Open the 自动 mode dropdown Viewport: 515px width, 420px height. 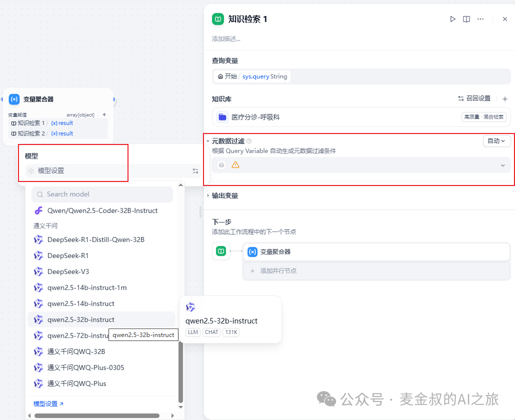(x=496, y=141)
